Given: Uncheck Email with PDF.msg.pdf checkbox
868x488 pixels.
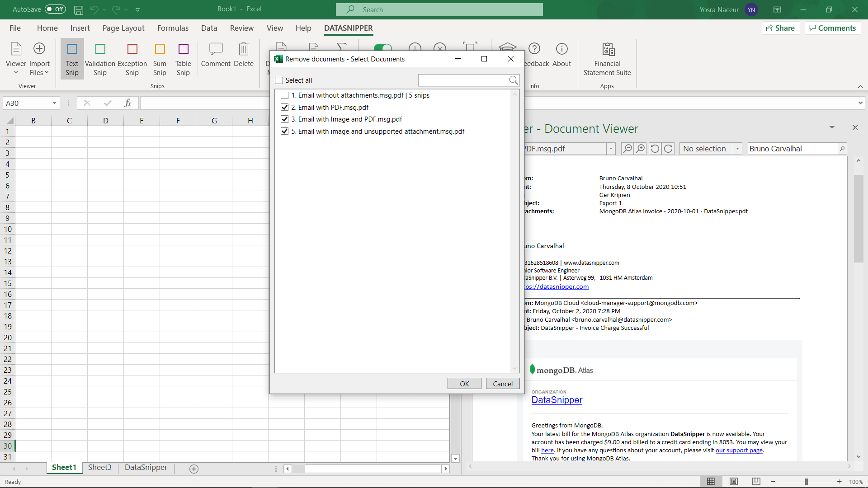Looking at the screenshot, I should tap(284, 108).
